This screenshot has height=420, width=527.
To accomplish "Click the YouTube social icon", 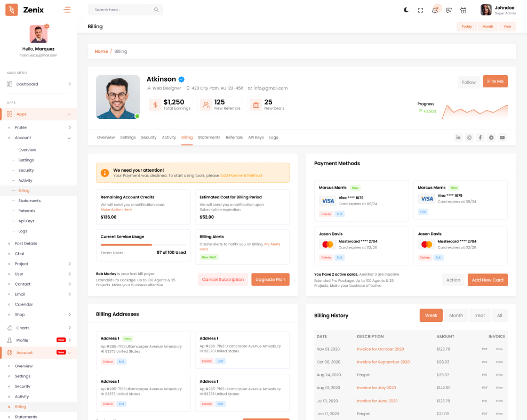I will (x=502, y=138).
